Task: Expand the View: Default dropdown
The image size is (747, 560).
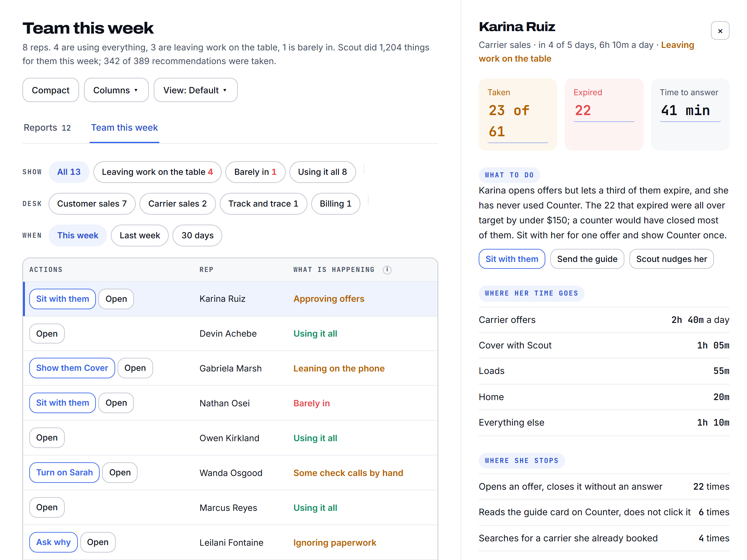Action: [195, 90]
